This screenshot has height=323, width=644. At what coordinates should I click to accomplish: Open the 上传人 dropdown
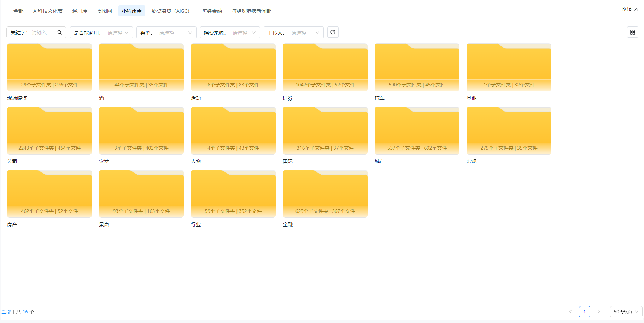tap(294, 32)
